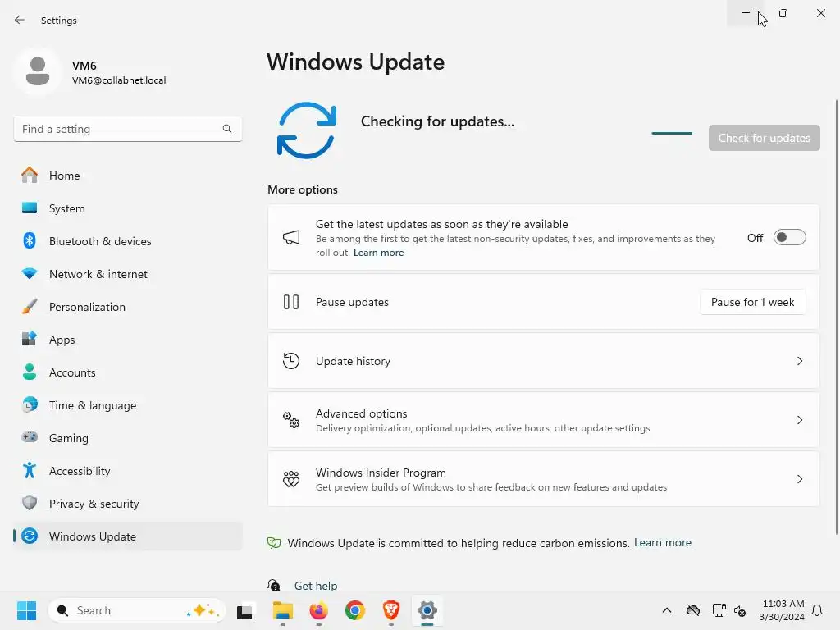Open Home from the sidebar
This screenshot has width=840, height=630.
coord(127,176)
